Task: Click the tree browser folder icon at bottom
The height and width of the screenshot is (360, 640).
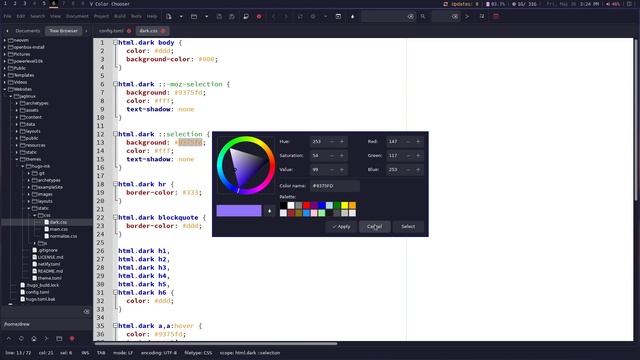Action: tap(59, 338)
